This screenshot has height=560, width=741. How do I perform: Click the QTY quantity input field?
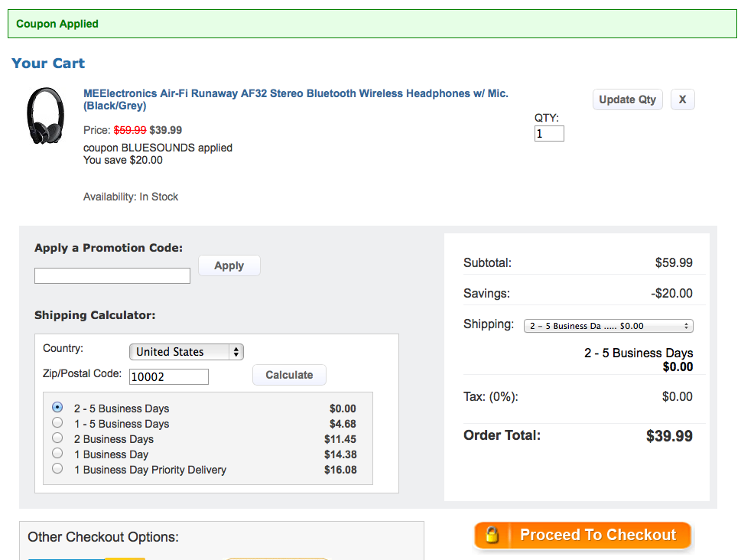[549, 134]
